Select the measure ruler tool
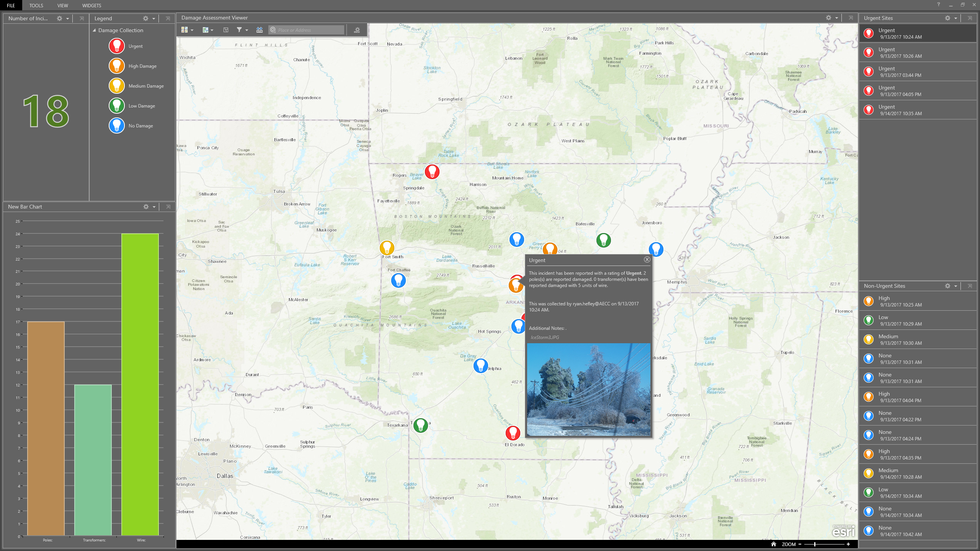980x551 pixels. pos(260,30)
